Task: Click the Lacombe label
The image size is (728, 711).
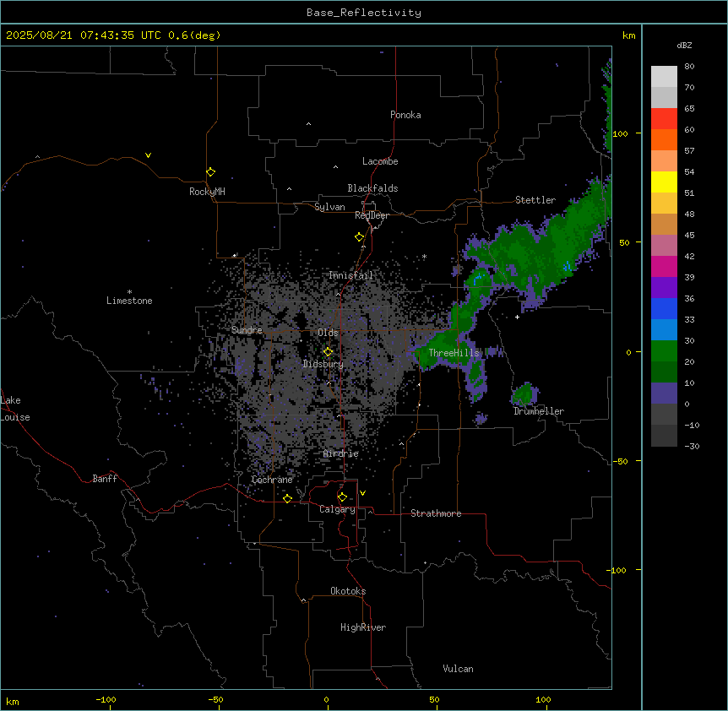Action: pos(380,161)
